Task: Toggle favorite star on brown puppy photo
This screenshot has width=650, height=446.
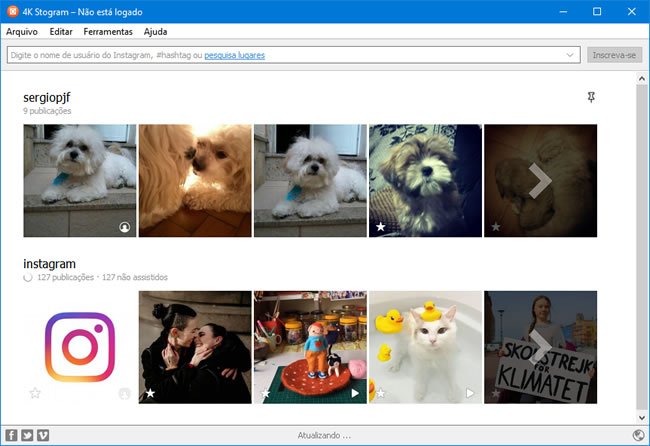Action: pyautogui.click(x=381, y=227)
